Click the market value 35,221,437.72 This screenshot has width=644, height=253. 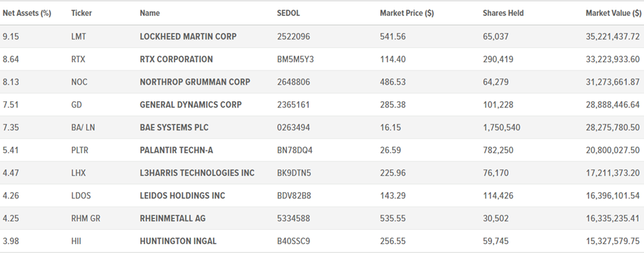click(x=613, y=36)
